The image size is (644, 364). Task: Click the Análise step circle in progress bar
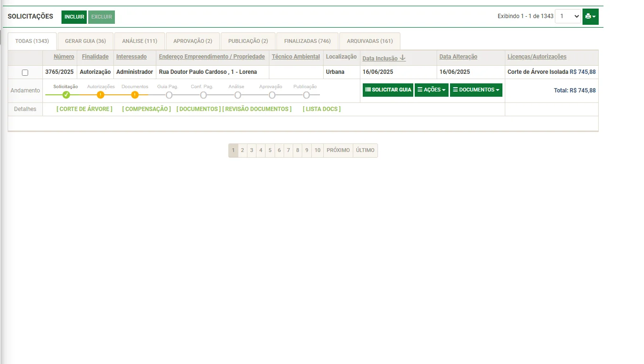238,95
